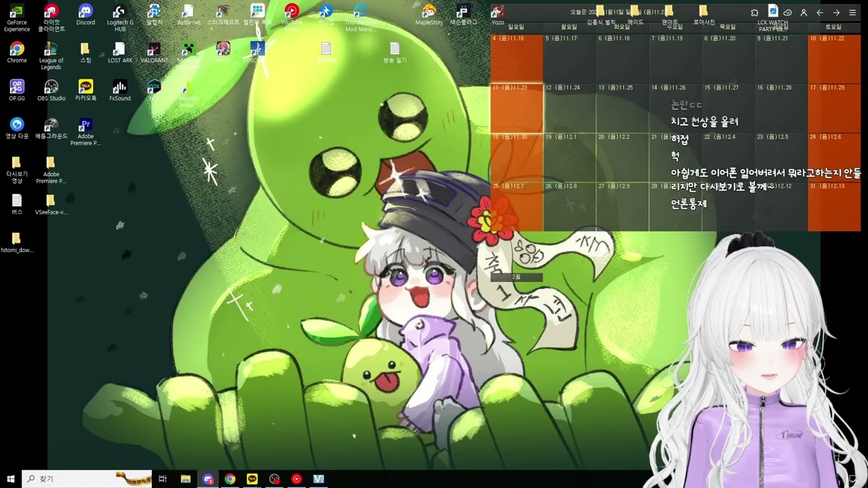Open the 버스 text file
Image resolution: width=868 pixels, height=488 pixels.
(x=17, y=205)
